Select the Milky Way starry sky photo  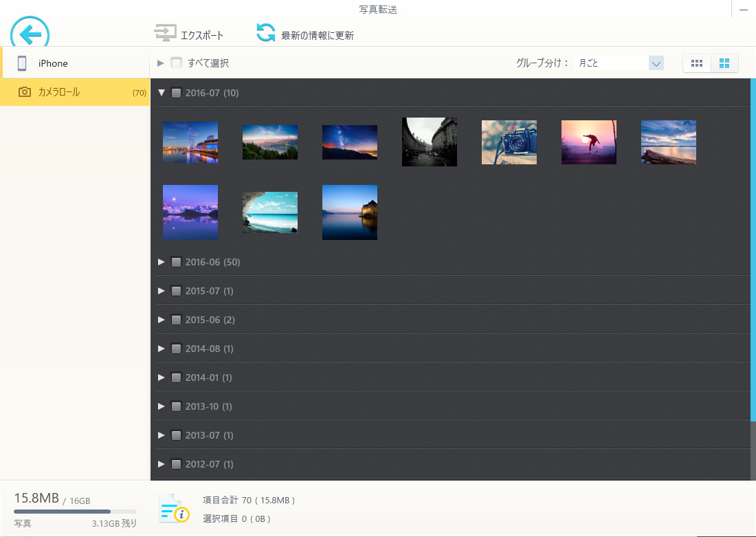pyautogui.click(x=350, y=142)
